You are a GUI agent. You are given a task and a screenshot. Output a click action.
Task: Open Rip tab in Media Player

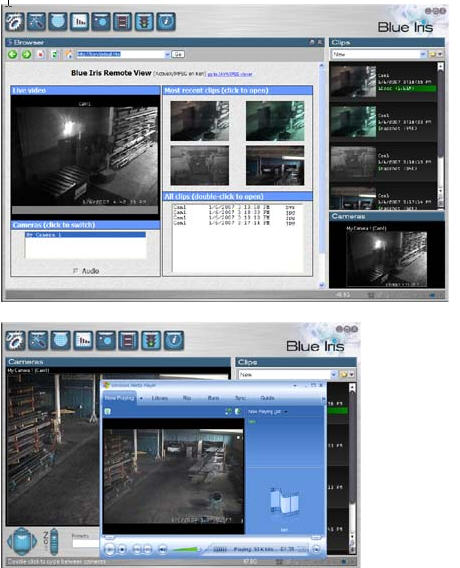click(x=187, y=398)
